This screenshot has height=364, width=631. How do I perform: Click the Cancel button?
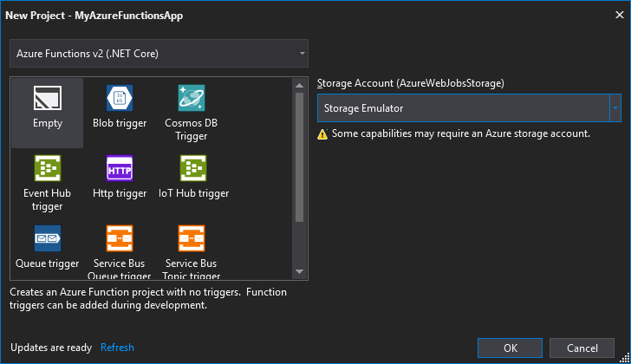tap(582, 348)
